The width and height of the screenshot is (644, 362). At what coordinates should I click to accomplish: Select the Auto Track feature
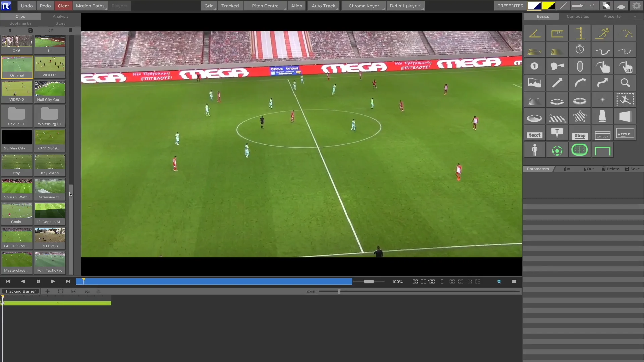click(323, 6)
